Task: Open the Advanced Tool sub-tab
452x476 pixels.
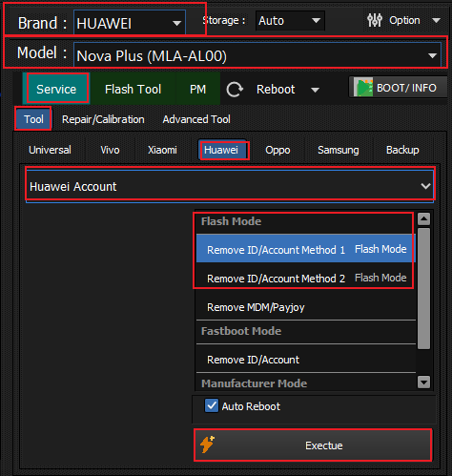Action: [196, 119]
